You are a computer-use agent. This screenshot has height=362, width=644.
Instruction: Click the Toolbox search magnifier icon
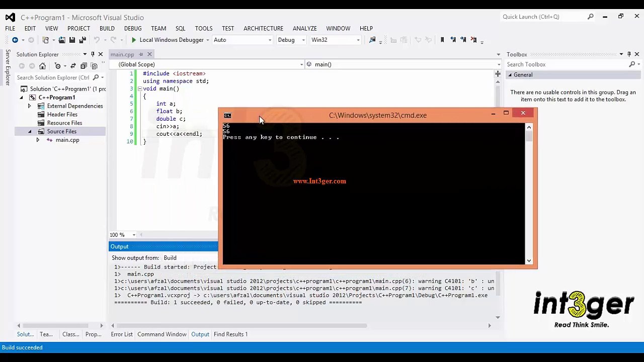coord(632,64)
